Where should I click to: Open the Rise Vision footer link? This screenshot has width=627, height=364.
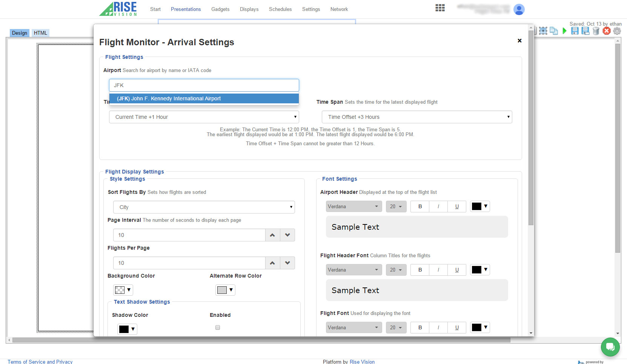coord(362,362)
